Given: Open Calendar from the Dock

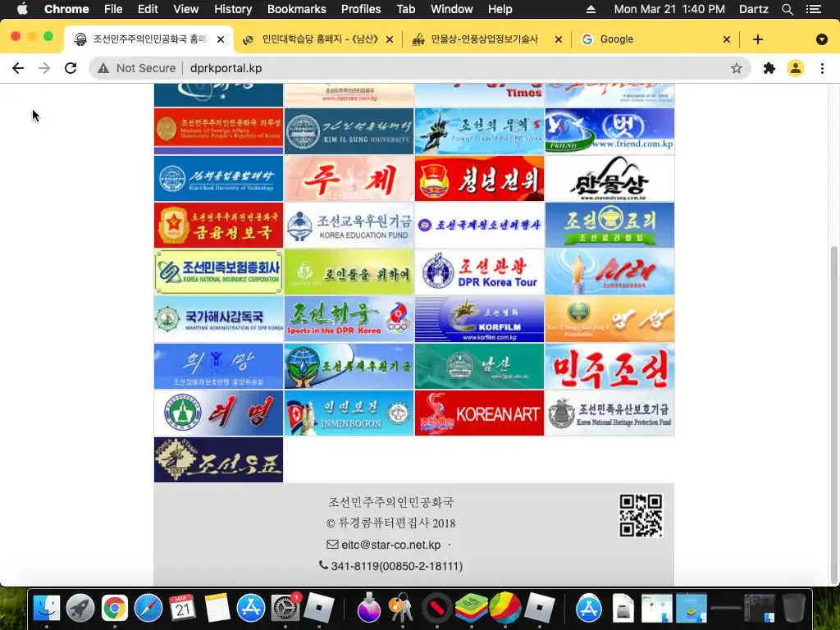Looking at the screenshot, I should click(x=182, y=608).
